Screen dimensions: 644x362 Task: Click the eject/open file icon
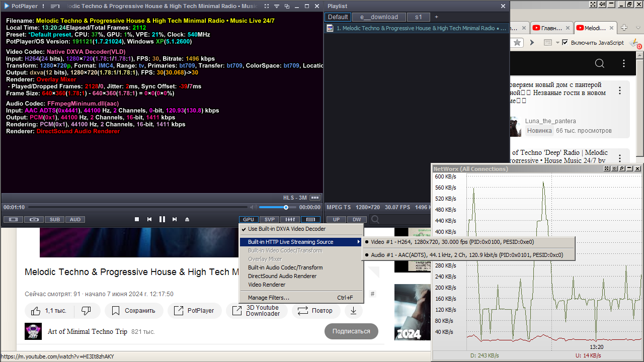click(187, 219)
